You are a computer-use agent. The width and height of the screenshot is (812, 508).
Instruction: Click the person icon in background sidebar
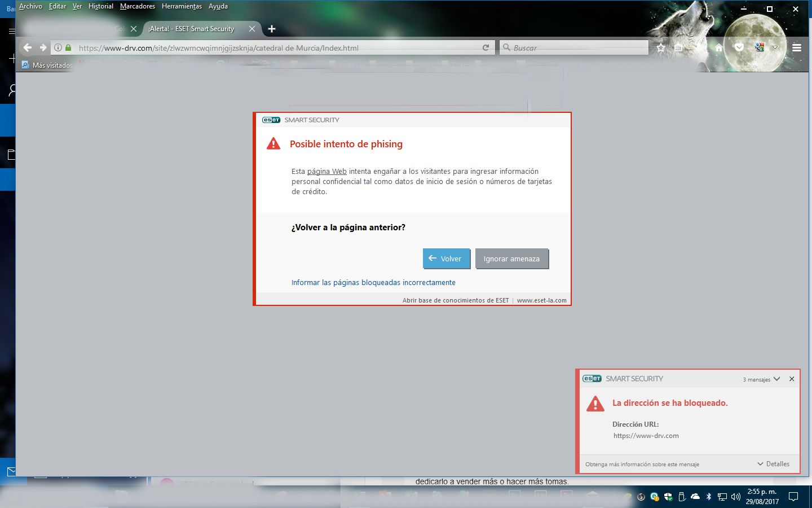point(11,90)
